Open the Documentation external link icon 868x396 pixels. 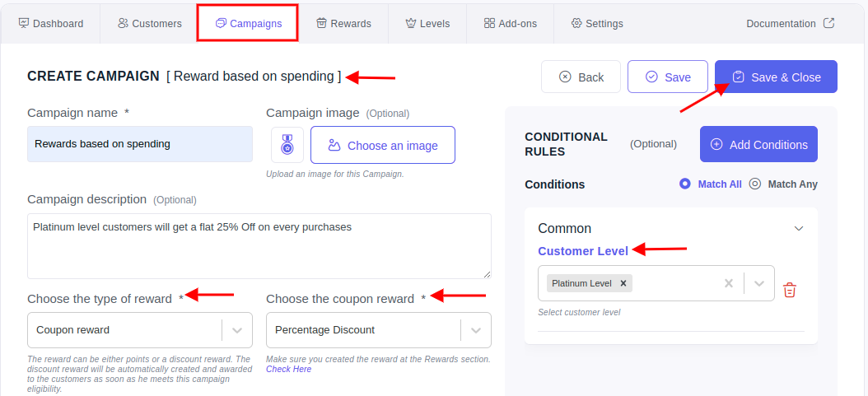click(x=828, y=23)
